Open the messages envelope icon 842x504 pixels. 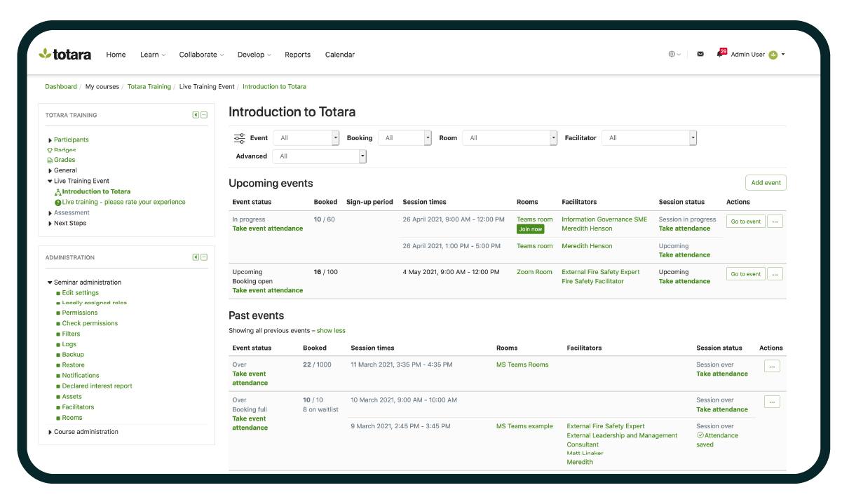click(700, 54)
